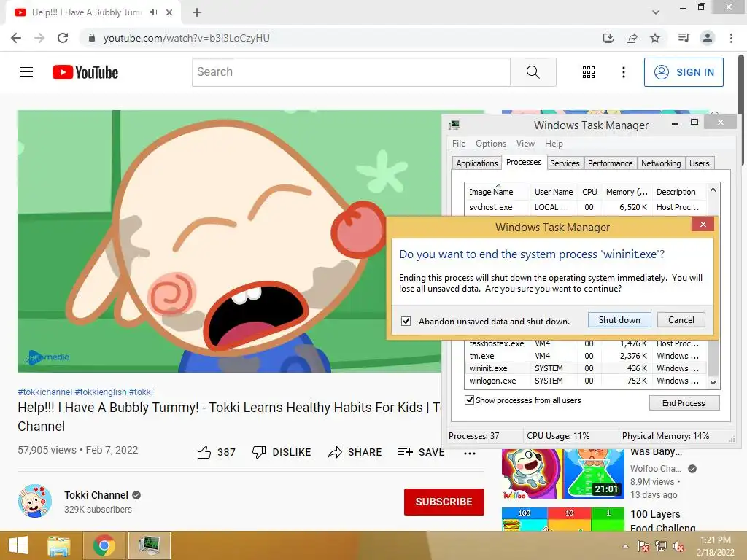Switch to the Performance tab
This screenshot has width=747, height=560.
click(x=610, y=163)
